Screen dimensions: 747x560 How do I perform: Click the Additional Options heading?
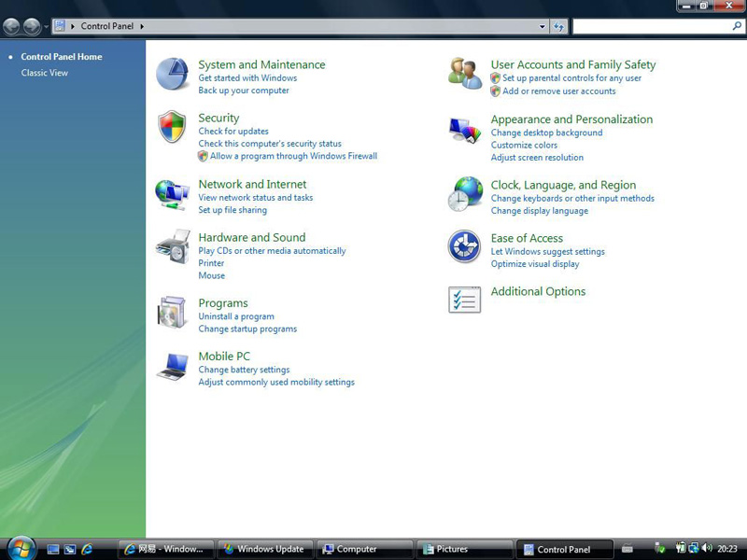tap(539, 291)
